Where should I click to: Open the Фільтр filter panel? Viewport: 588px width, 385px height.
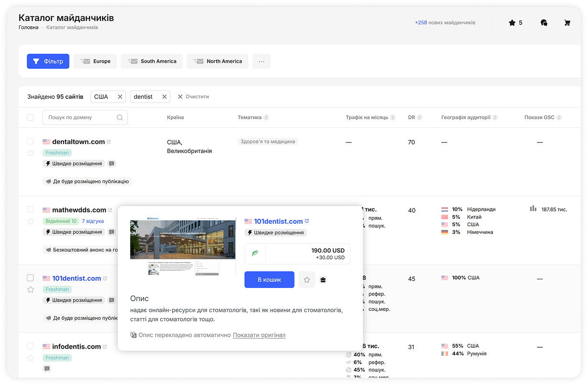tap(48, 61)
